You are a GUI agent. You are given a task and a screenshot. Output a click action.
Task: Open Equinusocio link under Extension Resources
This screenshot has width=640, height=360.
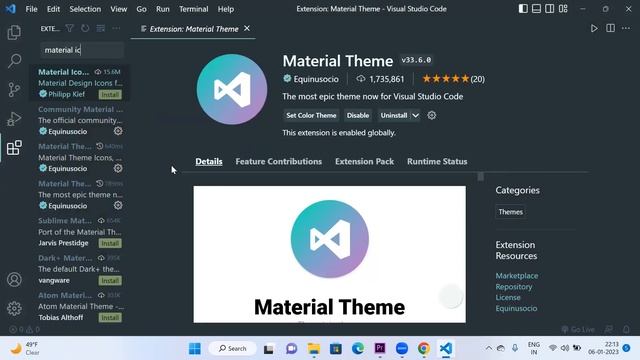[516, 309]
